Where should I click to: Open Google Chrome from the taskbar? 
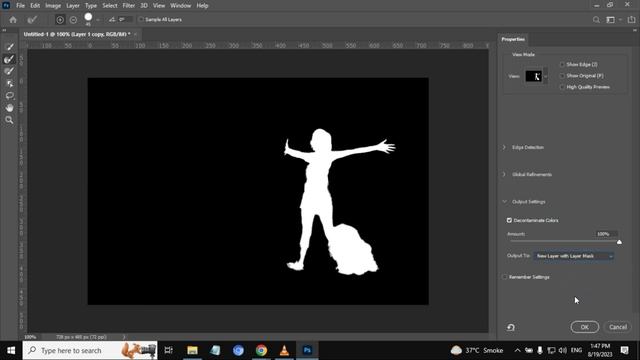261,350
